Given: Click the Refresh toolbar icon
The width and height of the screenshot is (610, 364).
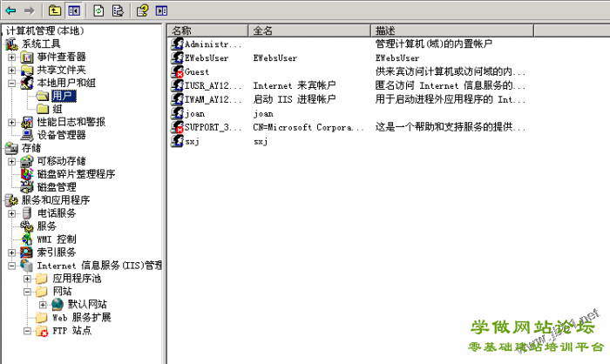Looking at the screenshot, I should click(x=98, y=10).
